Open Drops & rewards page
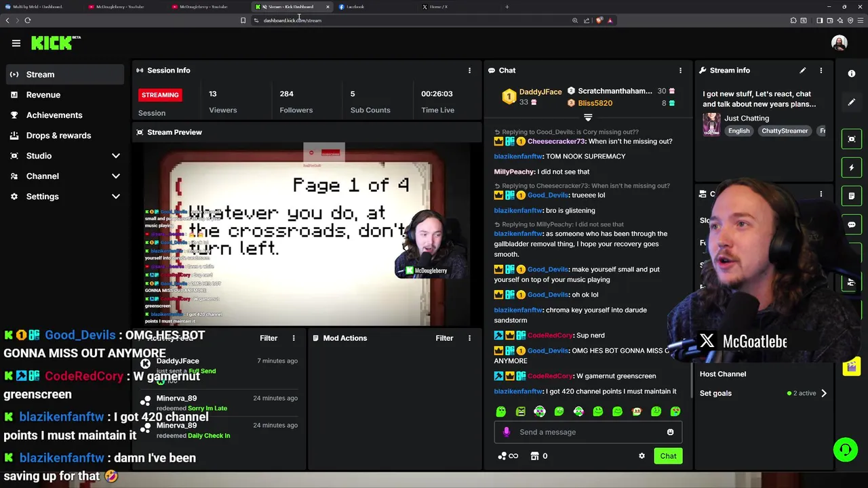868x488 pixels. point(66,136)
